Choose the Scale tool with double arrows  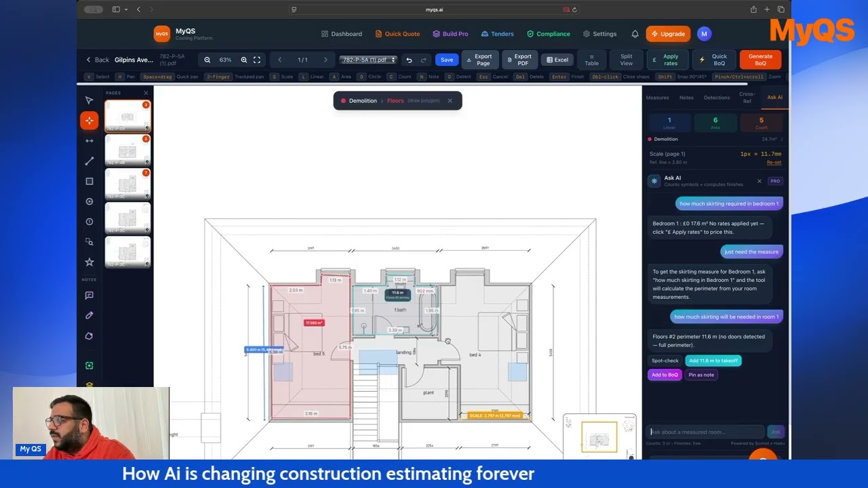click(x=89, y=141)
